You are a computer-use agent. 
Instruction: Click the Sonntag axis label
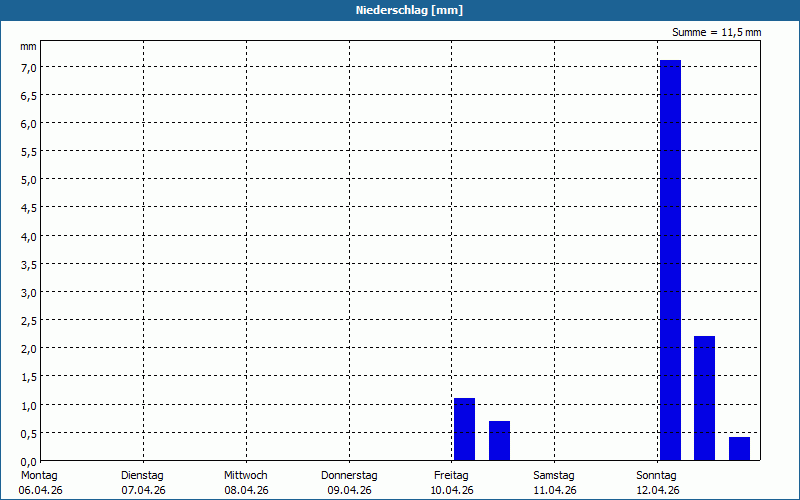[x=656, y=476]
